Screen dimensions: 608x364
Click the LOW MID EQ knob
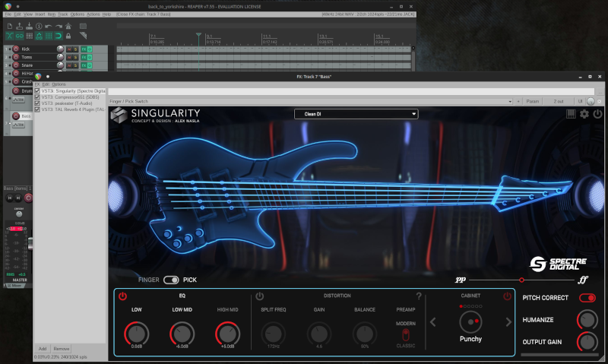coord(182,333)
